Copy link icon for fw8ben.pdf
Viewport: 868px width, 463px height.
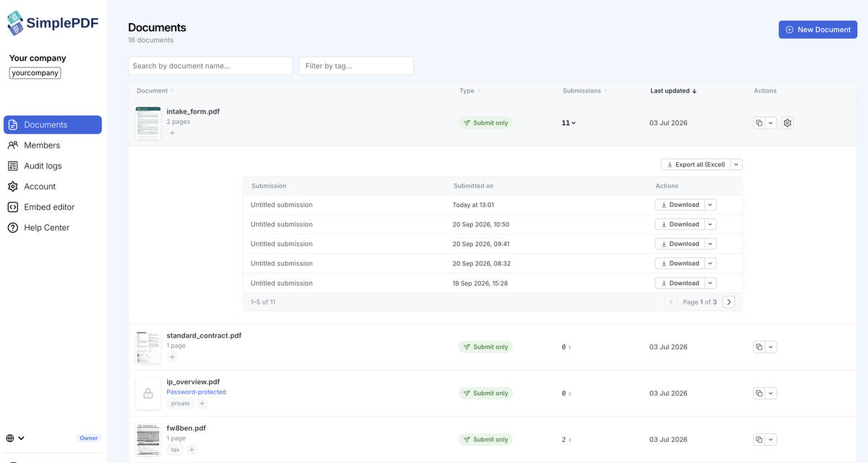759,440
